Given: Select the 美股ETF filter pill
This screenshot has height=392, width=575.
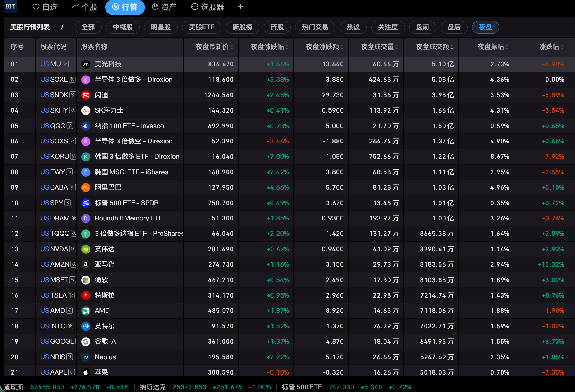Looking at the screenshot, I should click(202, 27).
